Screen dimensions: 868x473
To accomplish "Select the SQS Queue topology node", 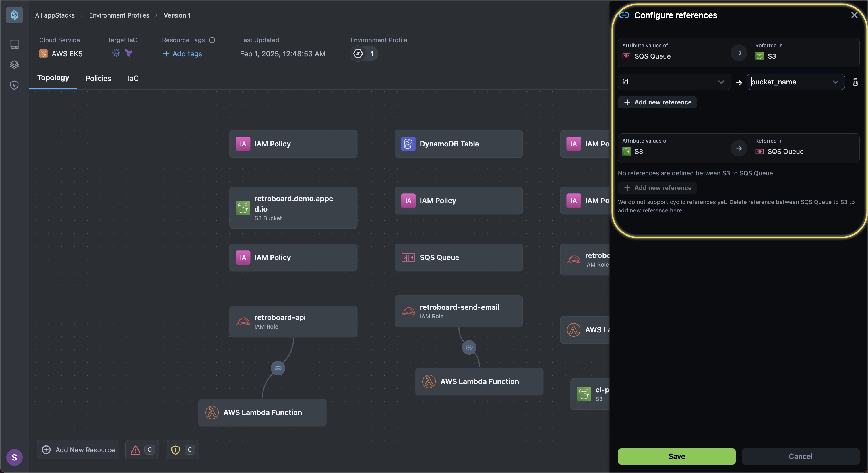I will (459, 257).
